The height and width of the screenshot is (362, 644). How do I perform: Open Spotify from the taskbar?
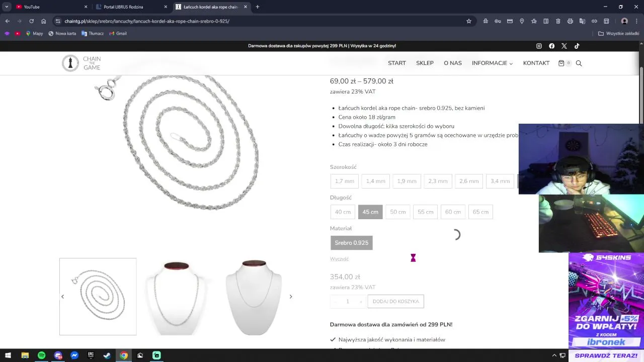click(41, 355)
